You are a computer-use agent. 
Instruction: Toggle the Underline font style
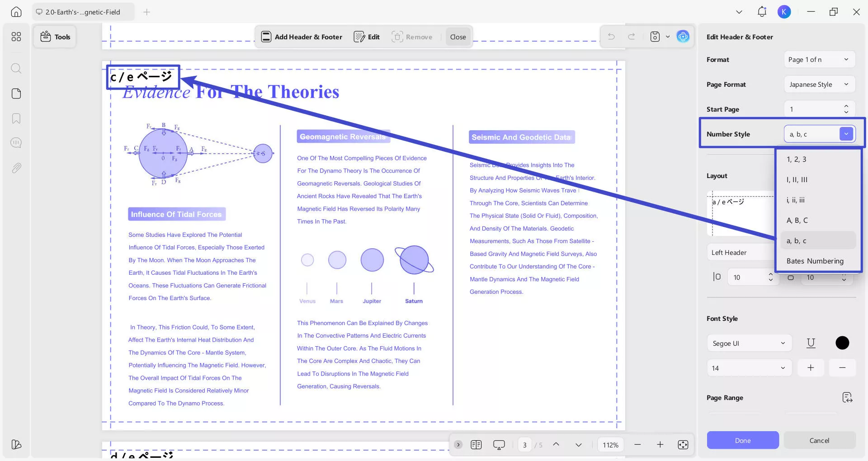[811, 343]
